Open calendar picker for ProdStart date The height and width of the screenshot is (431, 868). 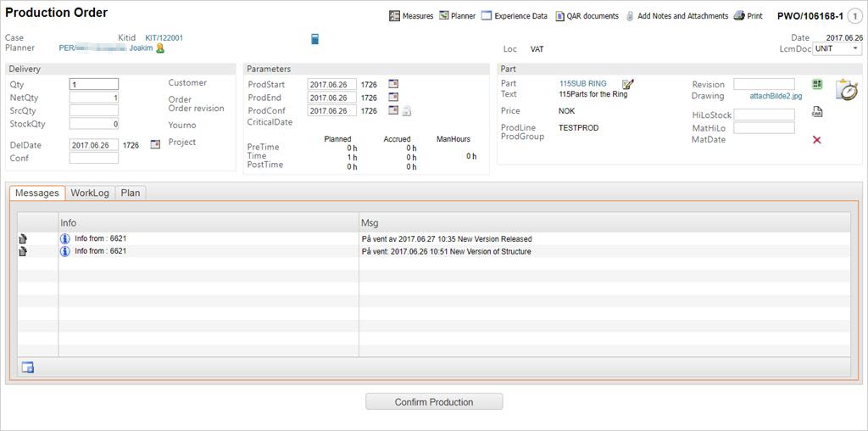[393, 85]
